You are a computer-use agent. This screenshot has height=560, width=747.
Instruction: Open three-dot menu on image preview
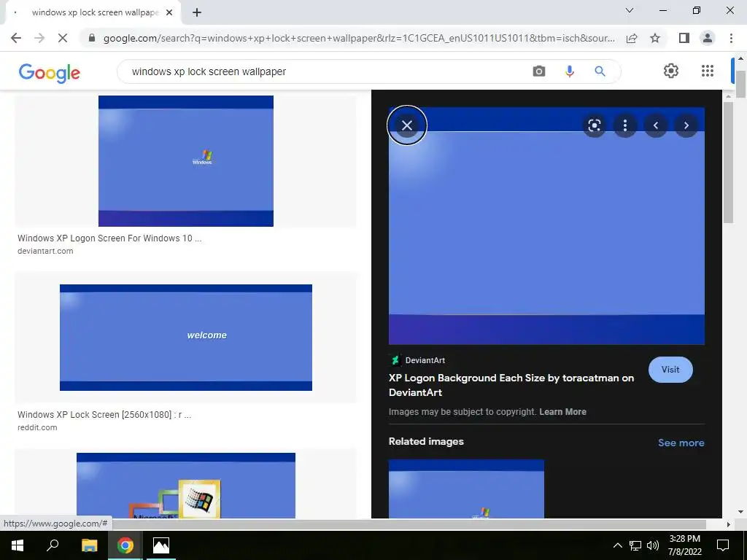click(625, 125)
